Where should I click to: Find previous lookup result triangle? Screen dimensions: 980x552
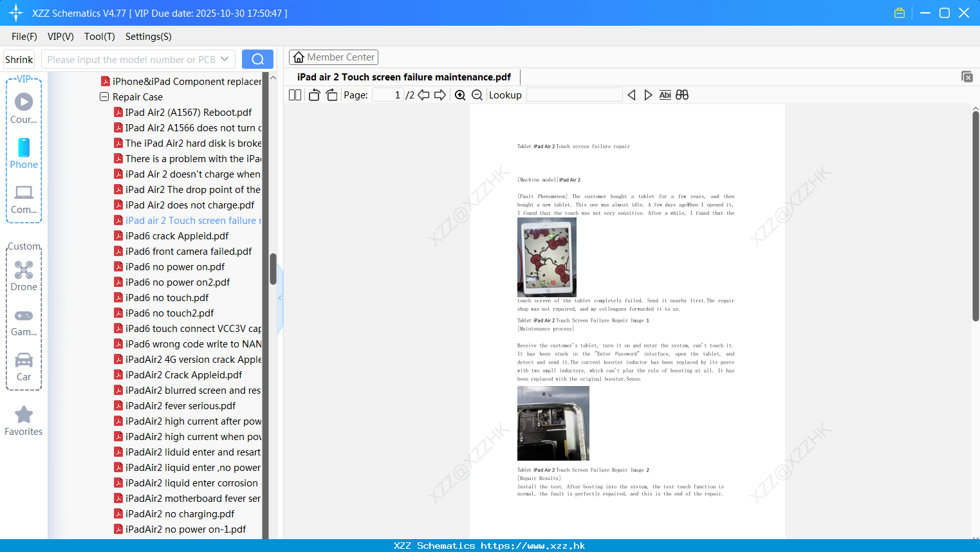click(631, 95)
